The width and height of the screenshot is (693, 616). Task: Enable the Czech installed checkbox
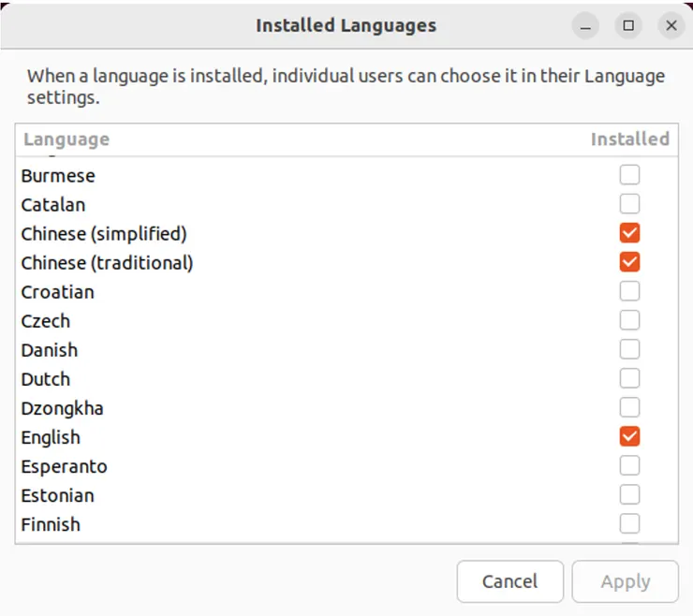click(x=629, y=320)
